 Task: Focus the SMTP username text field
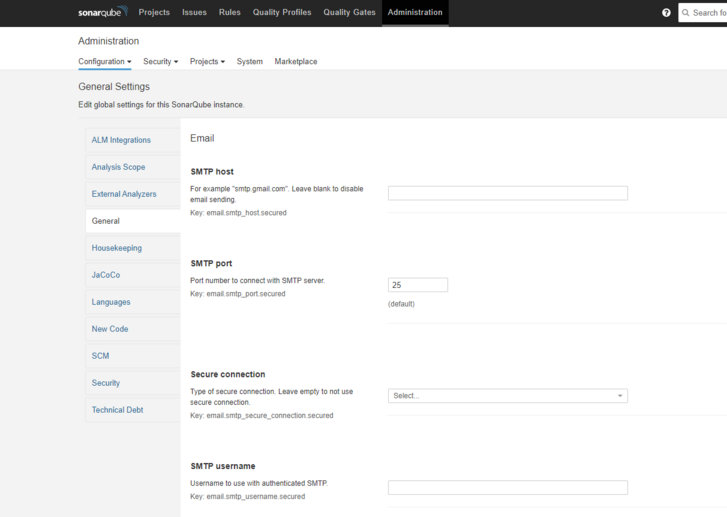coord(507,488)
